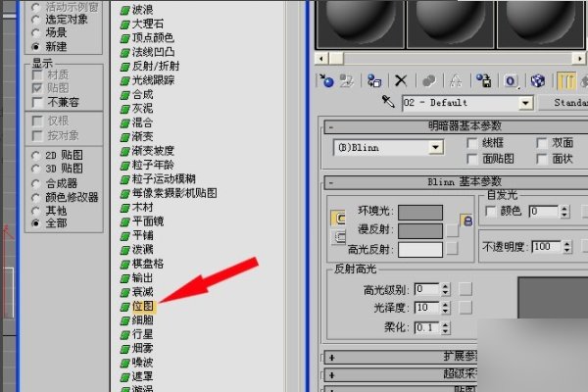Toggle the yellow Show End Result icon
Image resolution: width=588 pixels, height=392 pixels.
tap(565, 80)
